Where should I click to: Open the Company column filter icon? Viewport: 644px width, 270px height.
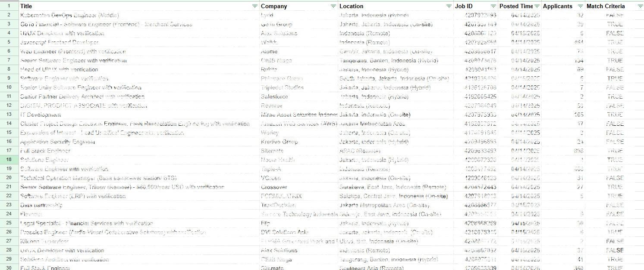333,6
